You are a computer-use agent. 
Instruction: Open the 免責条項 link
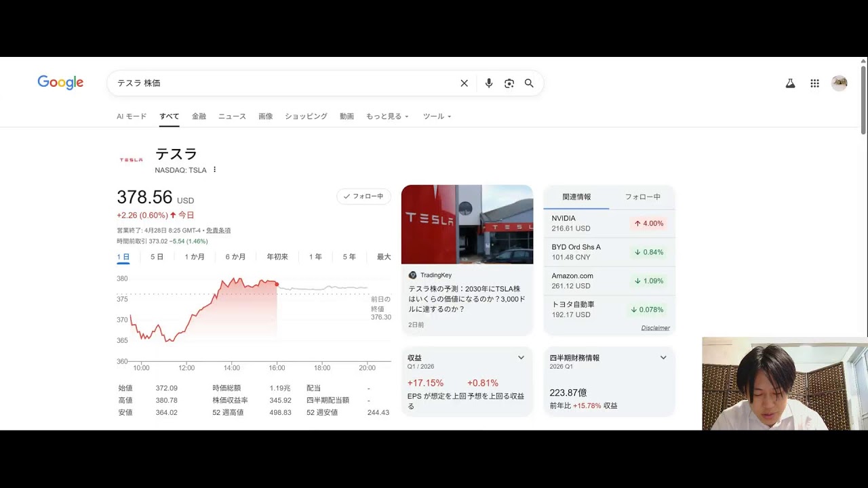[218, 230]
